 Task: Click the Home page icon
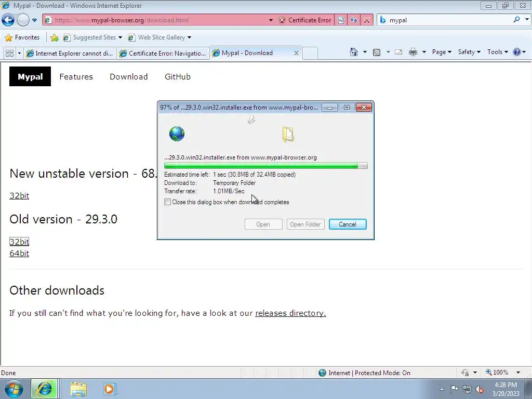pos(353,52)
